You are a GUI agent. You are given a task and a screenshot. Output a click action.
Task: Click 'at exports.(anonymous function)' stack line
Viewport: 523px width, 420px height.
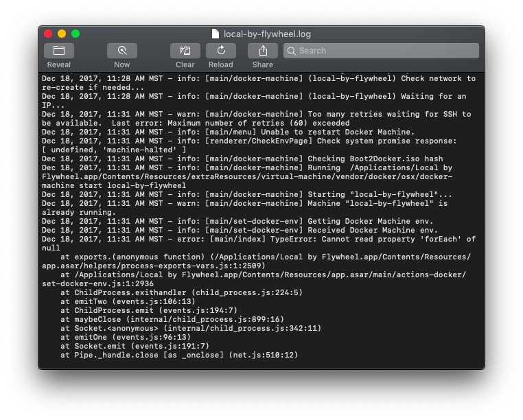click(x=266, y=257)
